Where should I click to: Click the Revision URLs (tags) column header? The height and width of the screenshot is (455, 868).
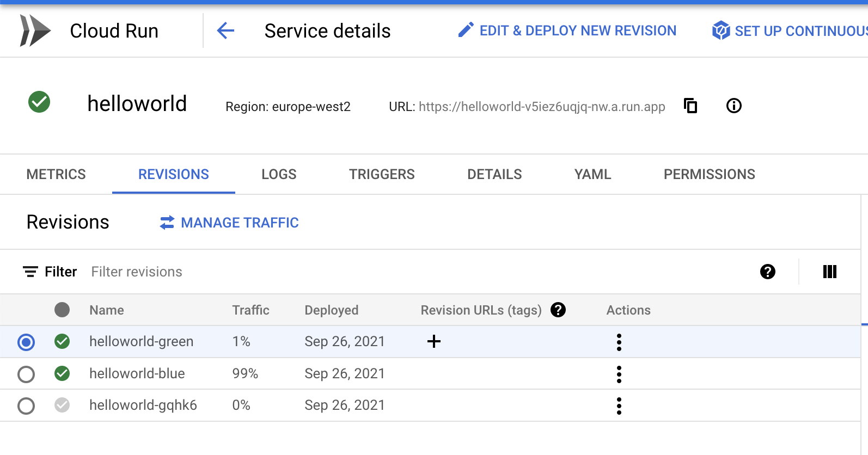tap(481, 310)
